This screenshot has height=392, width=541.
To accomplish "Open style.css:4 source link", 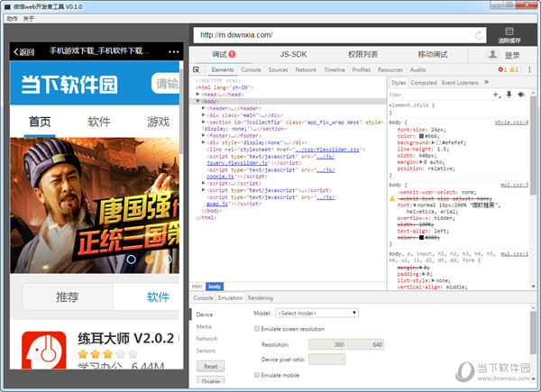I will 511,123.
